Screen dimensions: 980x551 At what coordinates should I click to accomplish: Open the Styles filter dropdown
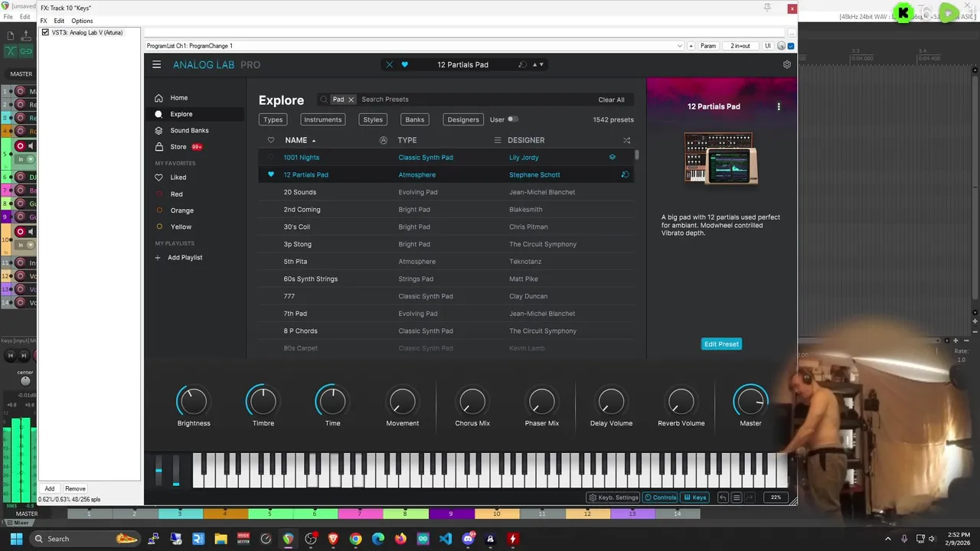(373, 119)
